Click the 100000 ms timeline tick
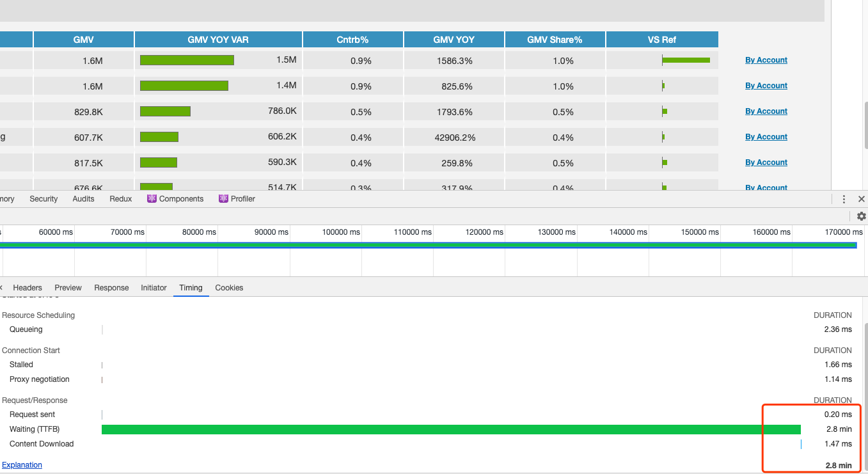868x474 pixels. pyautogui.click(x=341, y=232)
